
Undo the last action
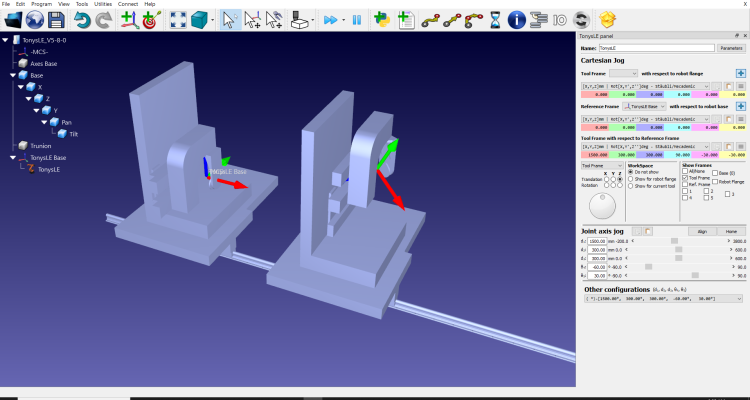82,20
